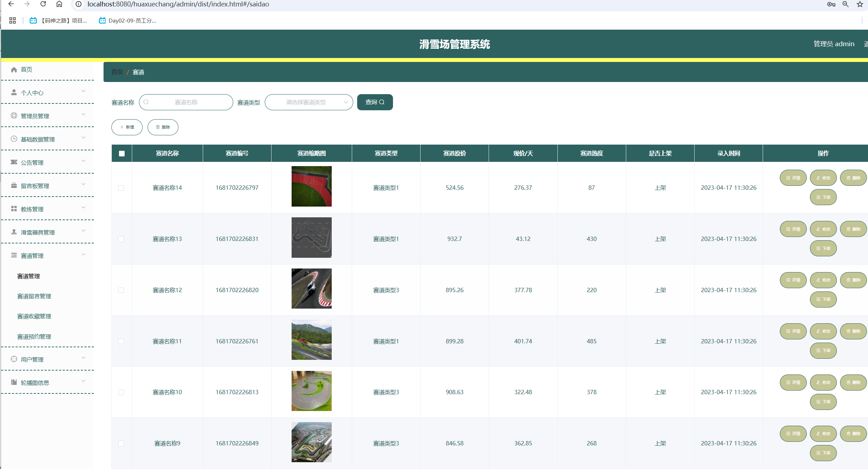Click the 管理员 admin user label
This screenshot has height=469, width=868.
(x=834, y=44)
